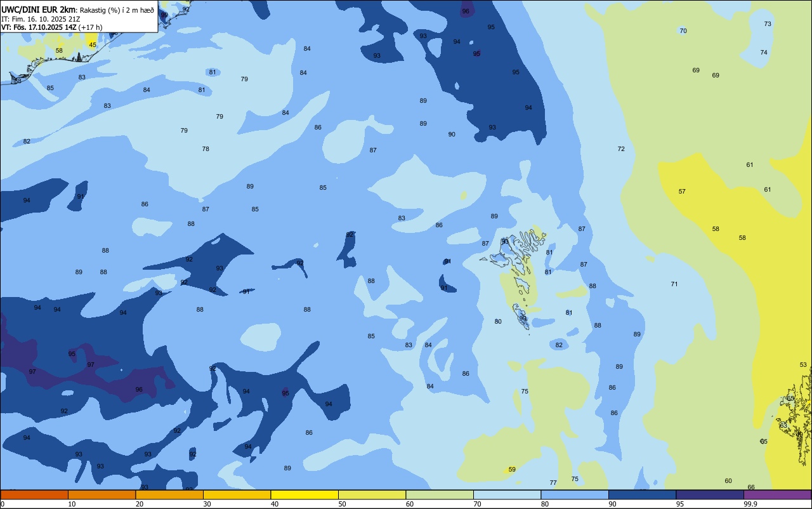Select the 10–20 orange legend color segment
Screen dimensions: 812x509
(101, 494)
